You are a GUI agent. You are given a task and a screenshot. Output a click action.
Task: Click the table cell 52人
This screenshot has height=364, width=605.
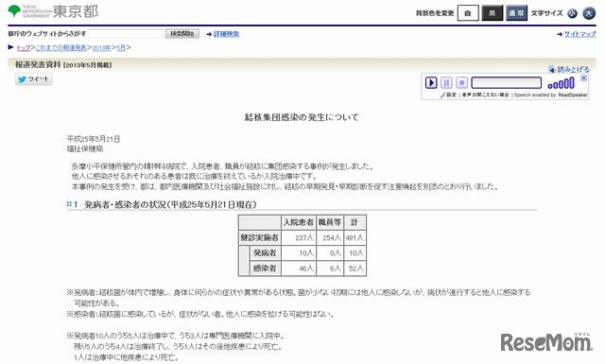click(x=355, y=269)
